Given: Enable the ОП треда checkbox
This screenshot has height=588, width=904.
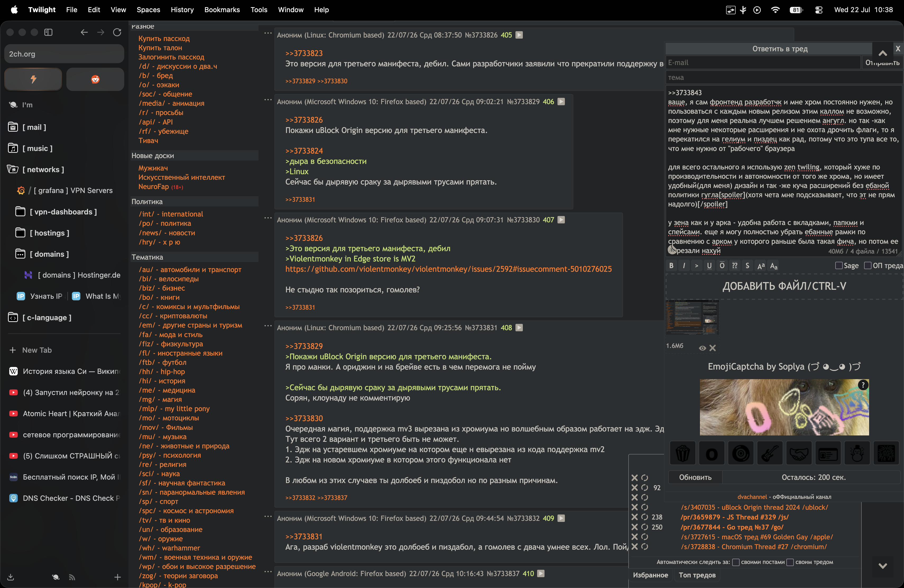Looking at the screenshot, I should tap(868, 265).
